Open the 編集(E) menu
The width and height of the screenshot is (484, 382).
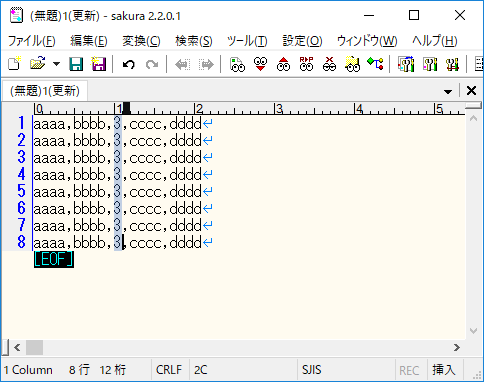[89, 41]
